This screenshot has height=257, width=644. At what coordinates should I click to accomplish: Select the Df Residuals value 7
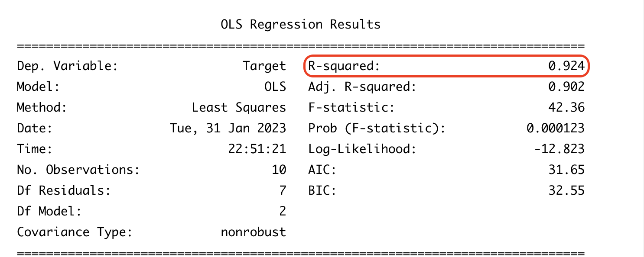tap(283, 191)
